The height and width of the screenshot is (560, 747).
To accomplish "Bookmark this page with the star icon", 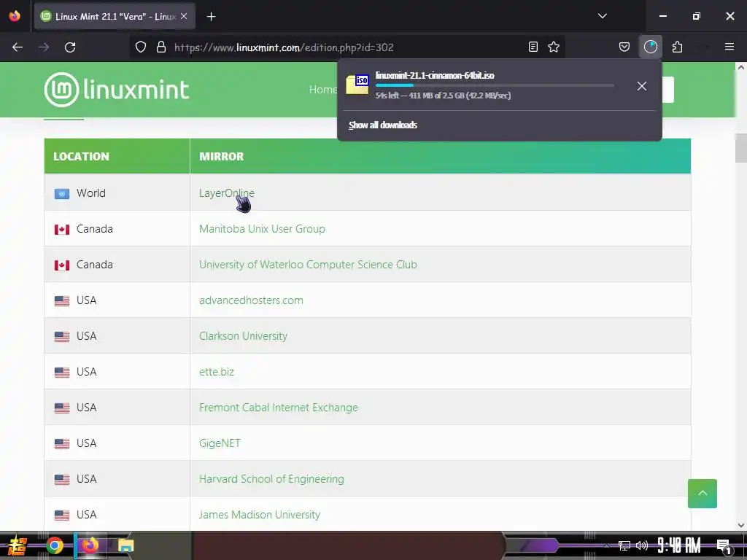I will (x=554, y=47).
